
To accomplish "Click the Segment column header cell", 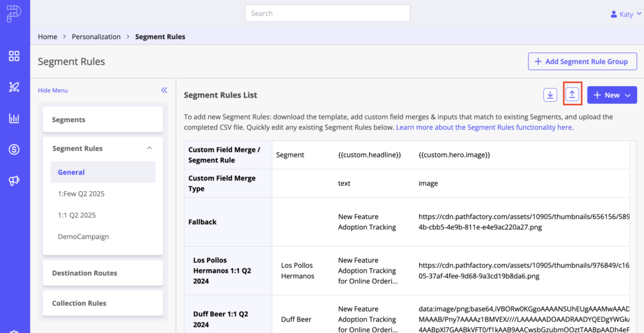I will [290, 155].
